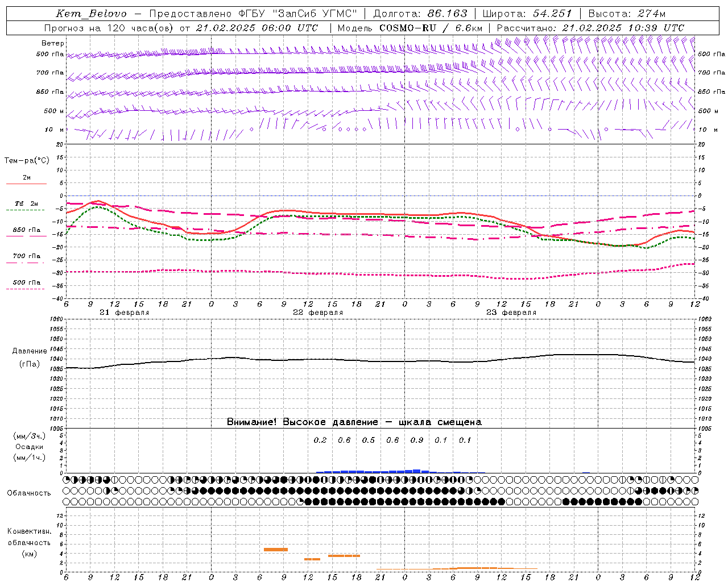The width and height of the screenshot is (728, 582).
Task: Click 'Прогноз на 120 часа(ов)' forecast text
Action: click(x=109, y=28)
